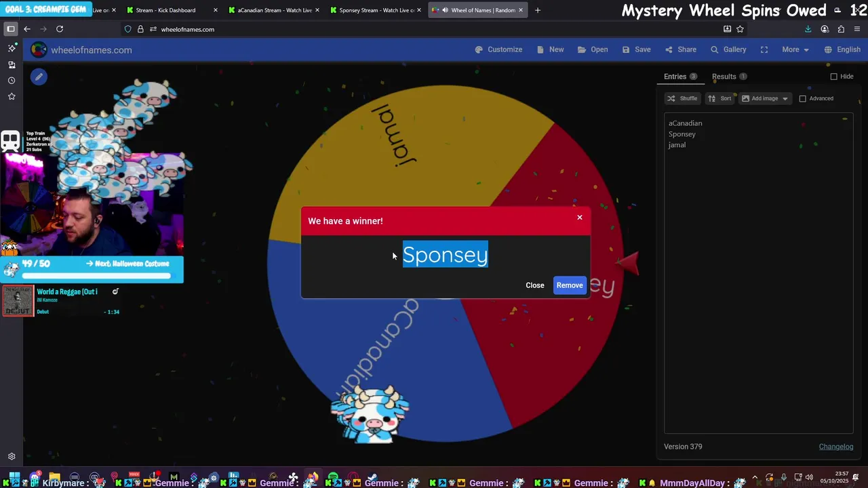The width and height of the screenshot is (868, 488).
Task: Open the taskbar clock 23:57
Action: tap(834, 477)
